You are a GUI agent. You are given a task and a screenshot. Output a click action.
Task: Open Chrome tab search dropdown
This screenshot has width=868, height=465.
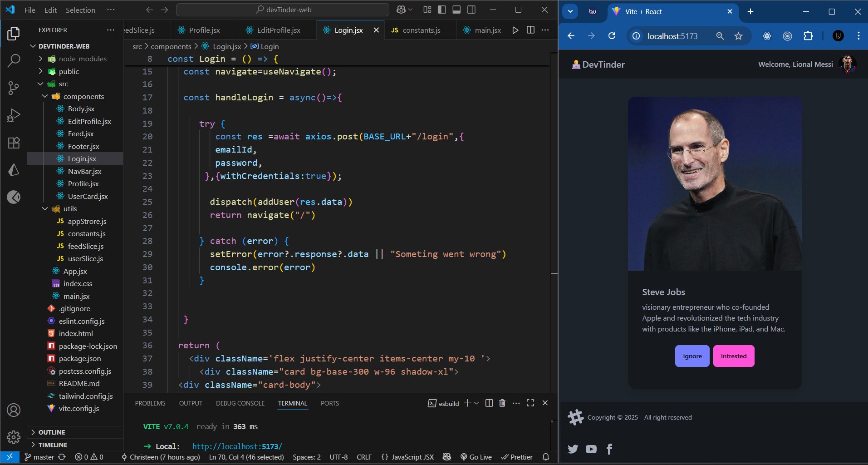pyautogui.click(x=570, y=11)
